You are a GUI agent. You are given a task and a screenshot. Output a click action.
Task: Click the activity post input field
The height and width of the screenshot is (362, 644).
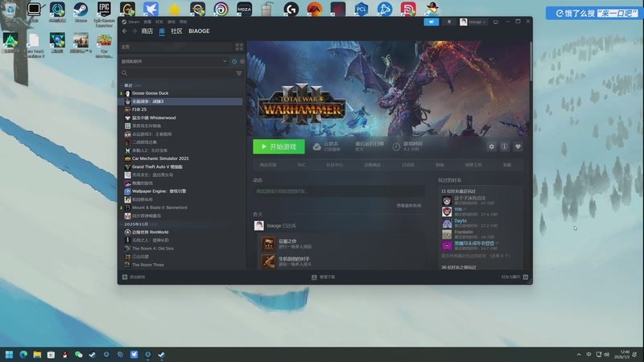tap(339, 191)
